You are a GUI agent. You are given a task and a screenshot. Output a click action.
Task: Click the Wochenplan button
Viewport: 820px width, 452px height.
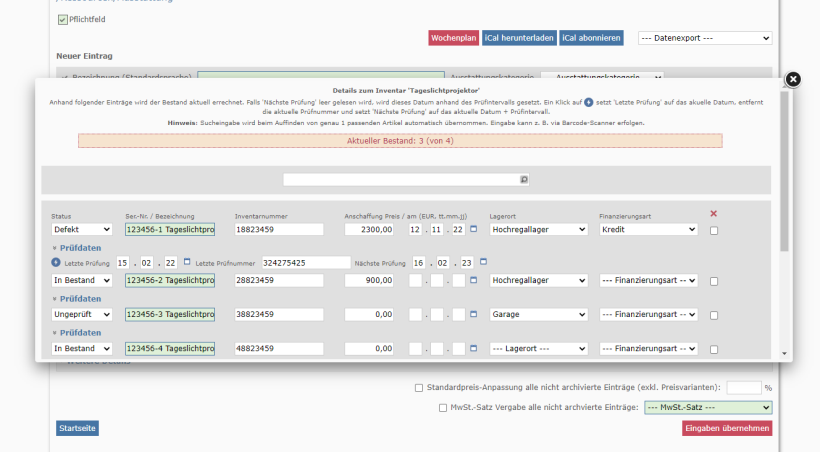[x=453, y=38]
